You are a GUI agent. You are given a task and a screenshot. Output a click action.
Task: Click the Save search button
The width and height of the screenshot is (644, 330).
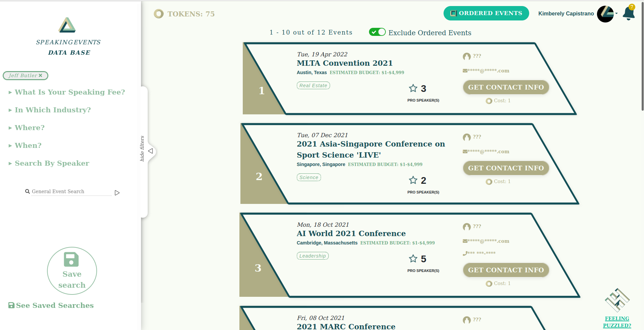click(x=72, y=271)
